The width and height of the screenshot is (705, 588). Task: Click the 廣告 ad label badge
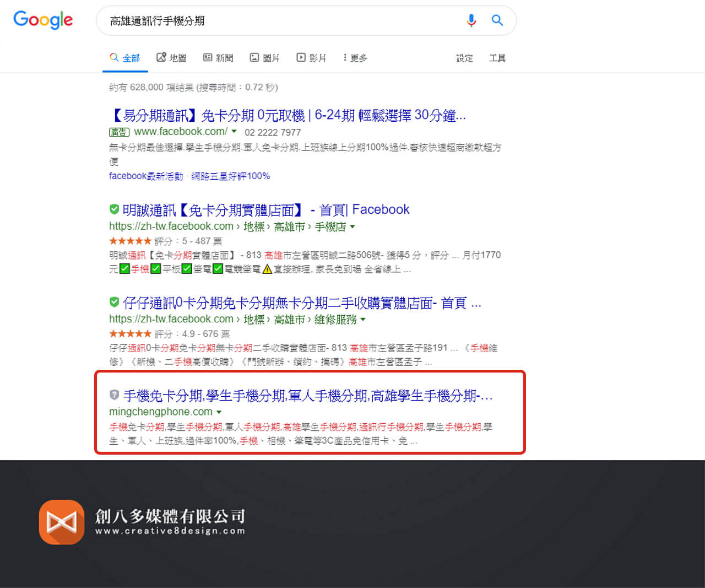[120, 132]
